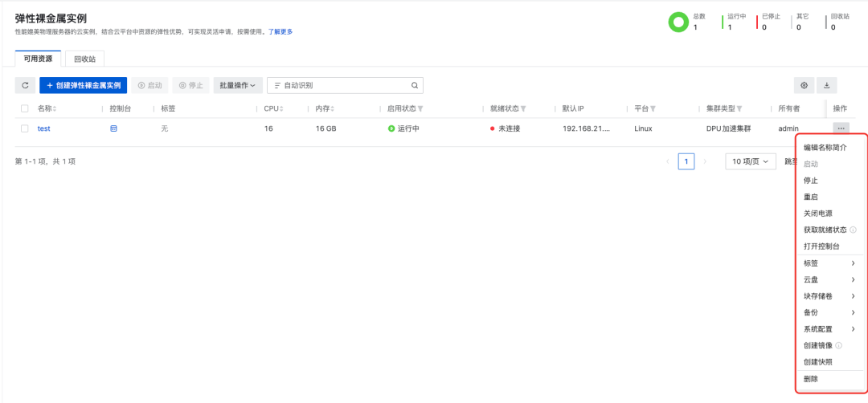Click the refresh icon button
This screenshot has width=868, height=403.
tap(25, 86)
